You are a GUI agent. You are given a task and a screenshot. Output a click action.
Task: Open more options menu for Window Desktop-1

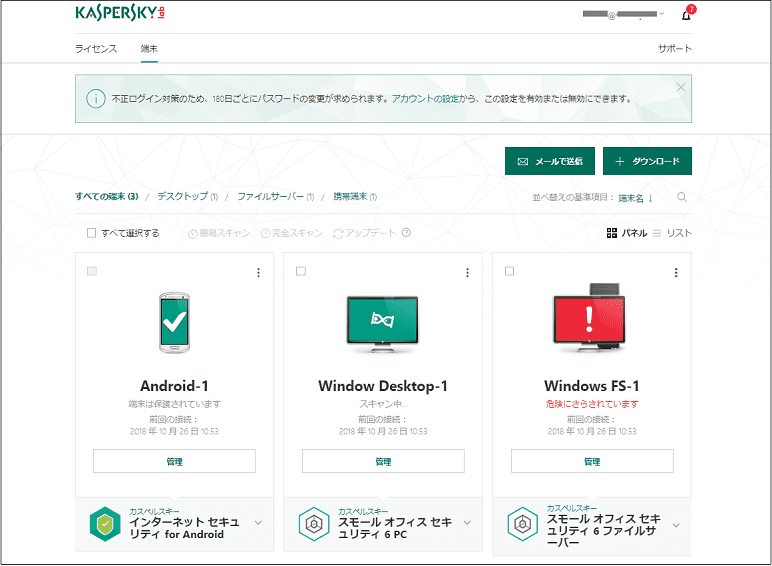click(467, 273)
